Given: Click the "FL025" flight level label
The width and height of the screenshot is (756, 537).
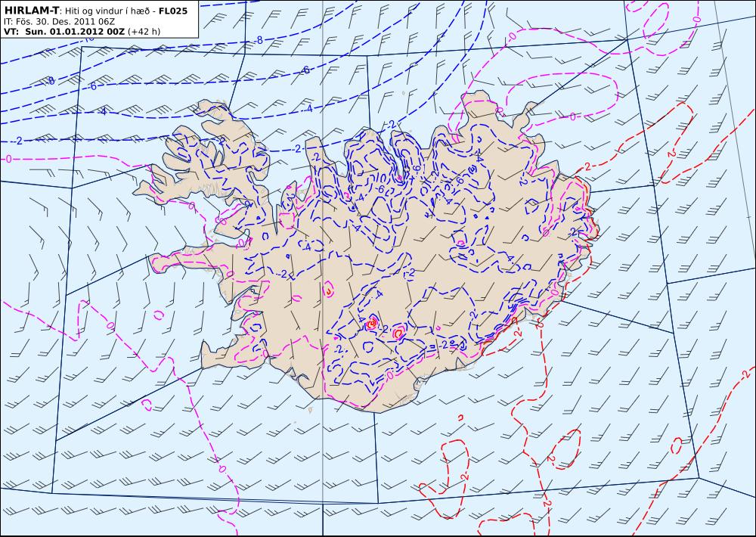Looking at the screenshot, I should (173, 11).
